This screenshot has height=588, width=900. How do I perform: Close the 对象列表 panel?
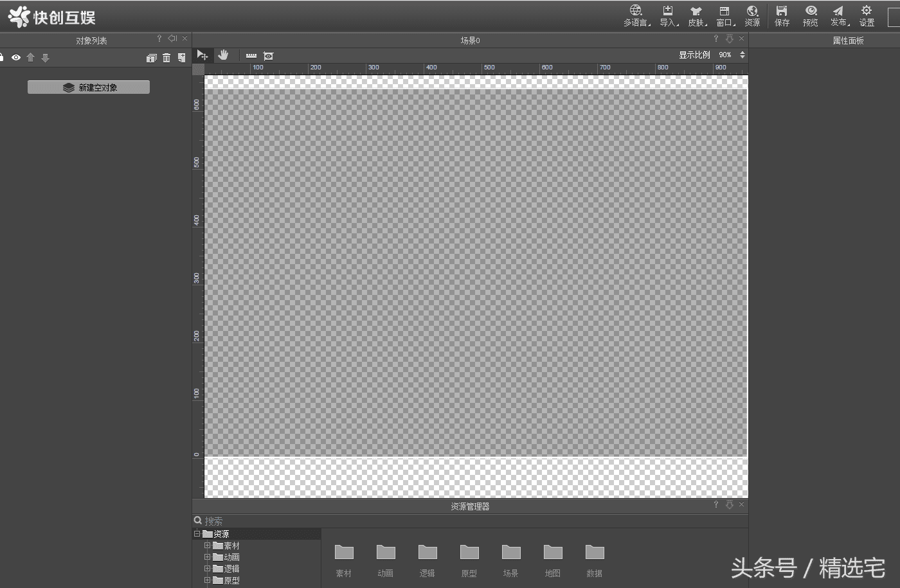click(x=185, y=39)
